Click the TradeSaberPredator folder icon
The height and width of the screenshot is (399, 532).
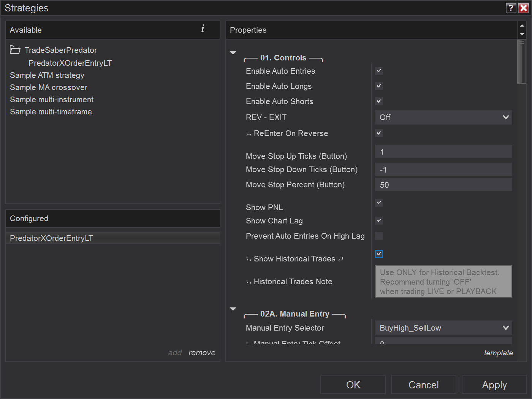pos(15,50)
